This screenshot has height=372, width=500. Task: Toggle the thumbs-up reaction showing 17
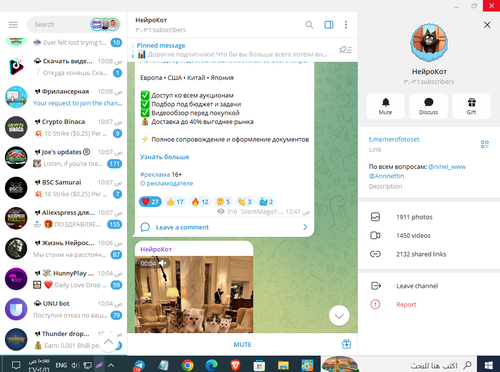175,202
